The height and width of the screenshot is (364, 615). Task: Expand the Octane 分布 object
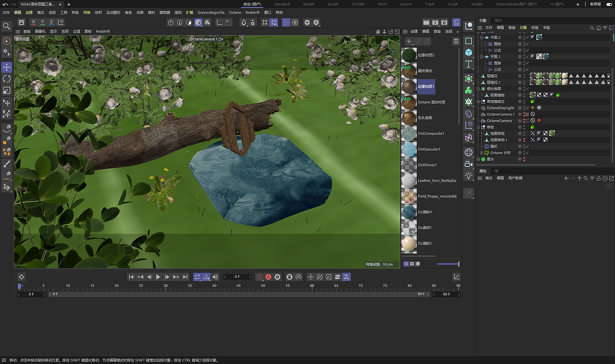tap(482, 153)
